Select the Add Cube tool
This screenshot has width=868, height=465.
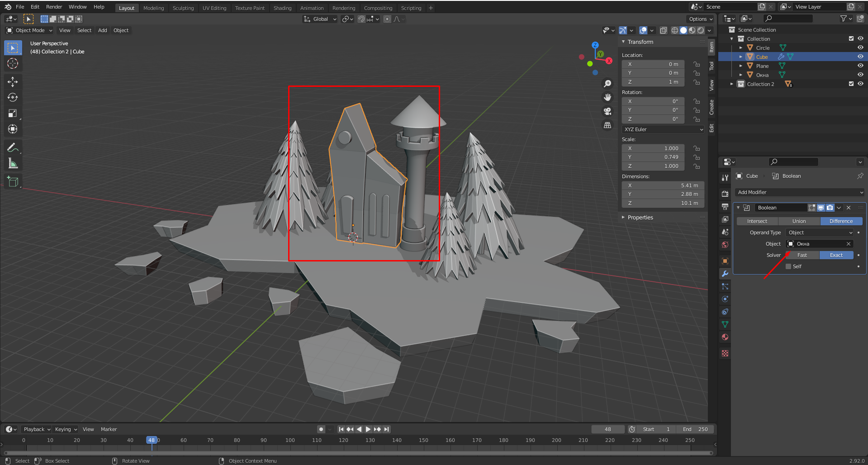[13, 182]
